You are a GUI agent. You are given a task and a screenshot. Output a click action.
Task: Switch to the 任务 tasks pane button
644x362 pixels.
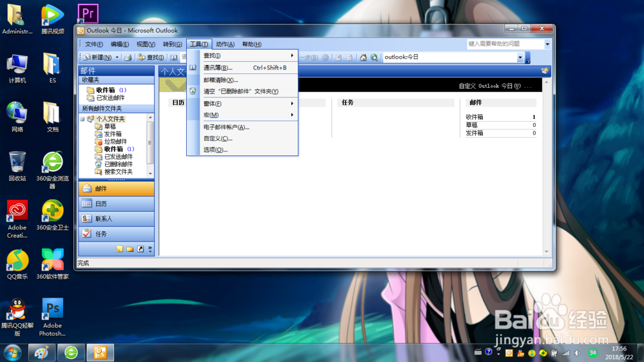pyautogui.click(x=116, y=234)
